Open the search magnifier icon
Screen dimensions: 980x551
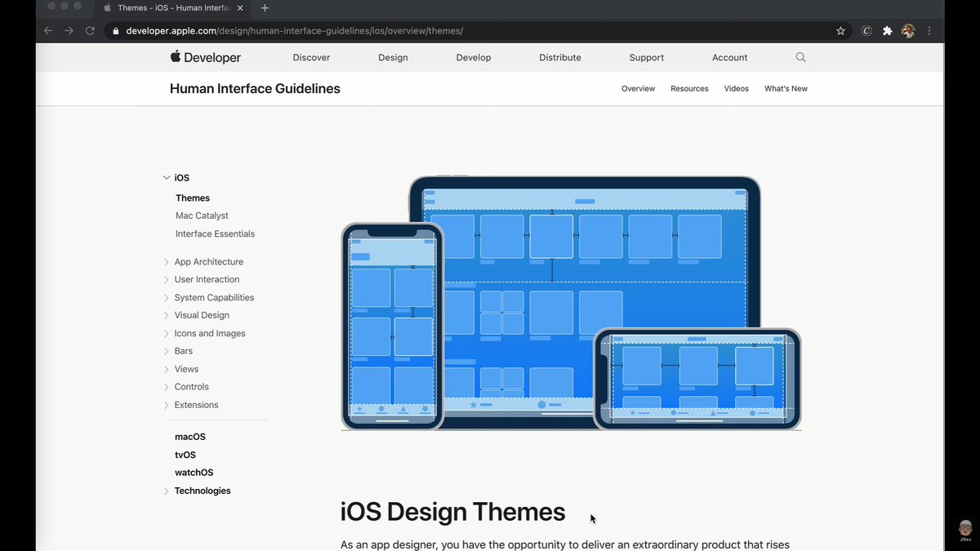coord(800,57)
